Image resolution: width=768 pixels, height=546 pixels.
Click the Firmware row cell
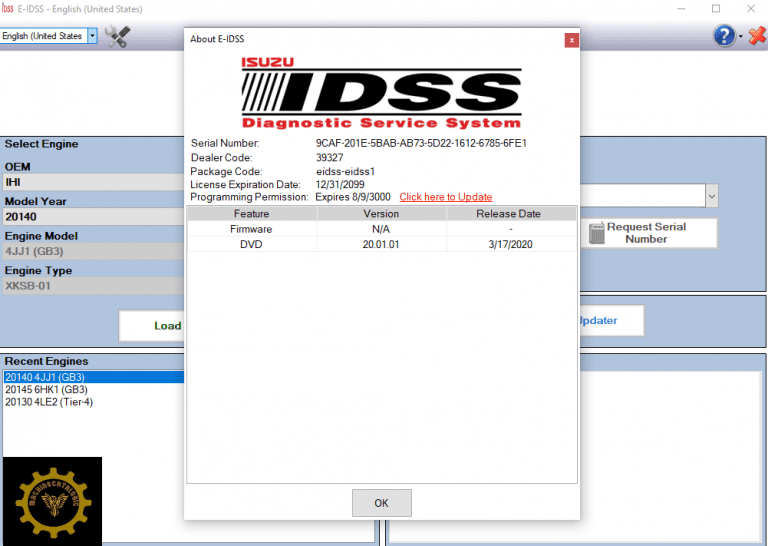[252, 229]
